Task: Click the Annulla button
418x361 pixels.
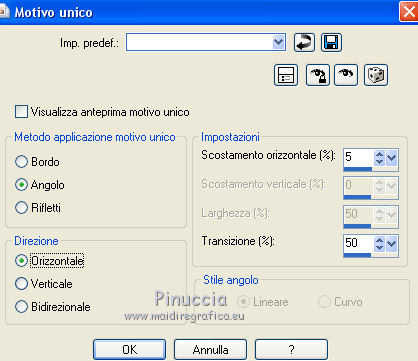Action: pos(210,350)
